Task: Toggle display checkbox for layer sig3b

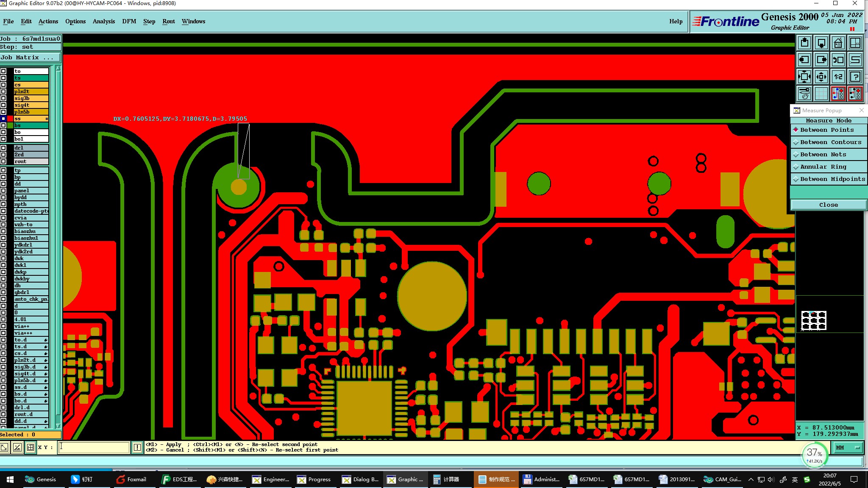Action: tap(3, 98)
